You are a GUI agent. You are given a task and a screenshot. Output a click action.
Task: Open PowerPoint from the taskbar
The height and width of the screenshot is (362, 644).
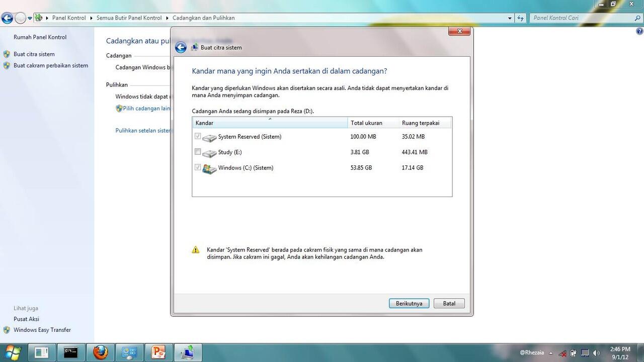(158, 352)
